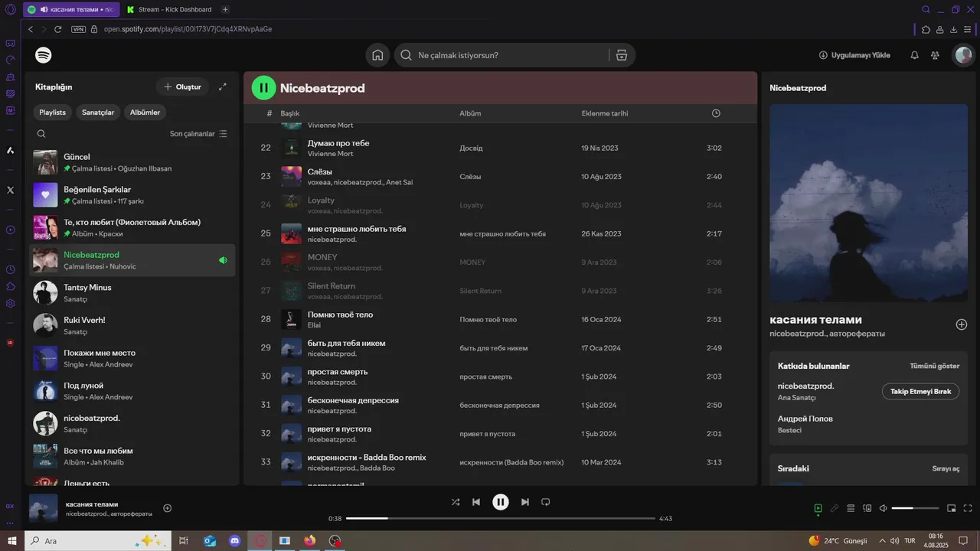Sort by the Albüm column
The image size is (980, 551).
470,113
